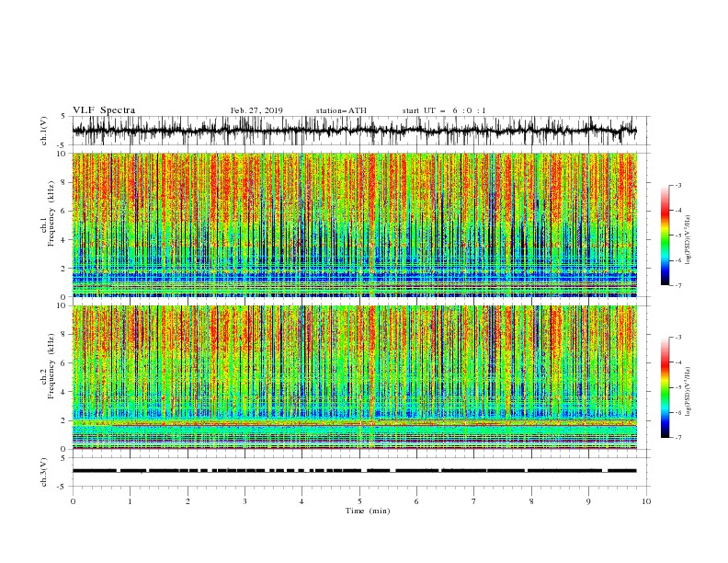Click inside the ch.2 spectrogram panel

coord(355,377)
